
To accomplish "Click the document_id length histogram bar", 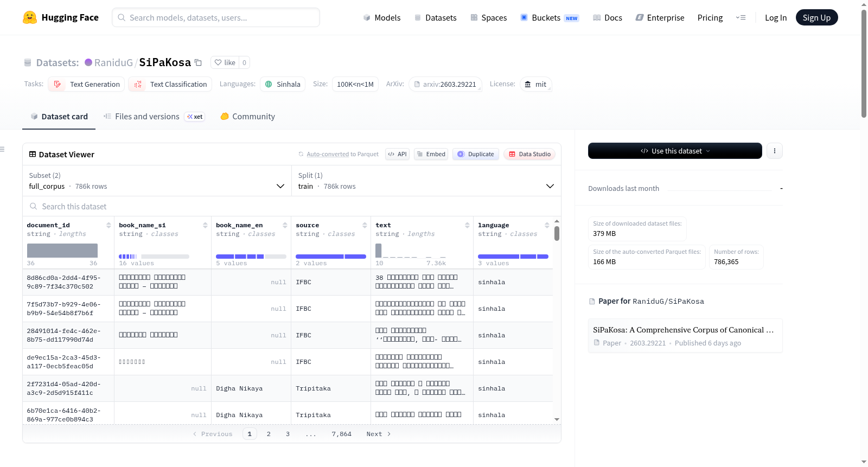I will [62, 251].
